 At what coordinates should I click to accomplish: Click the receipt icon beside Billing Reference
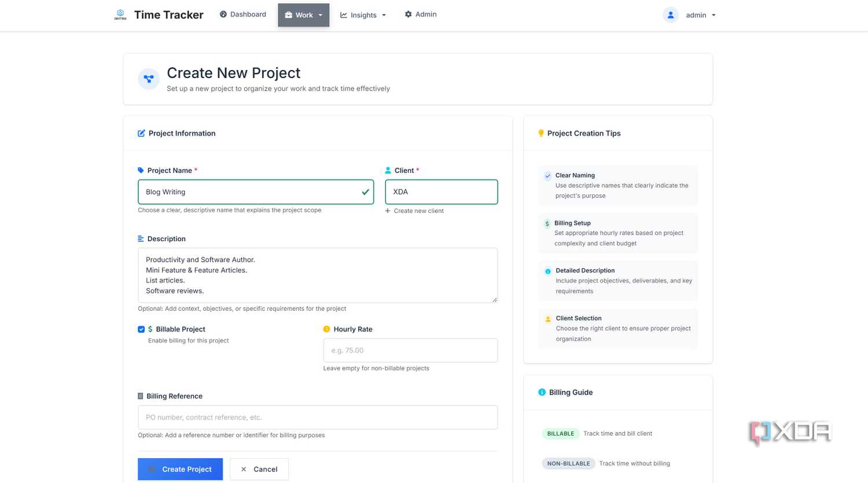[x=140, y=396]
